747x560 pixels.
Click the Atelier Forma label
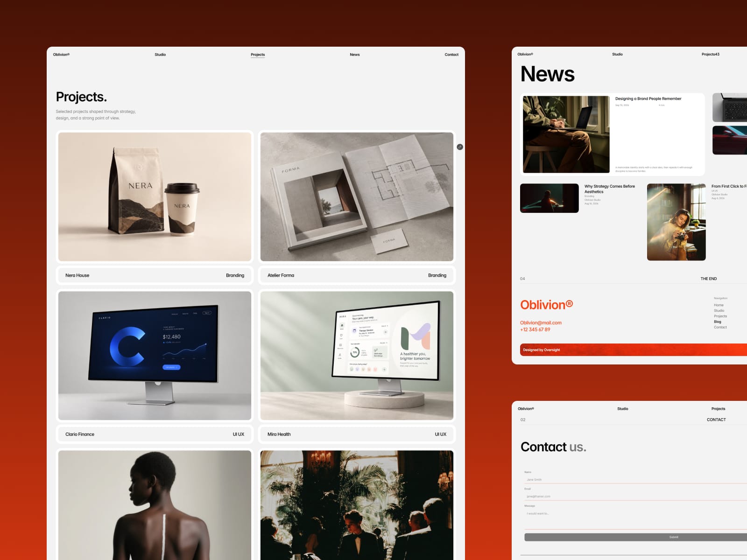point(281,275)
